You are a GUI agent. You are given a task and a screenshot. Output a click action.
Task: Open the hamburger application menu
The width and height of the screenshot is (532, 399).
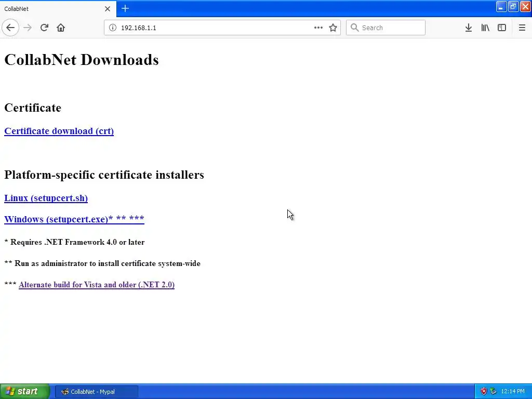522,28
